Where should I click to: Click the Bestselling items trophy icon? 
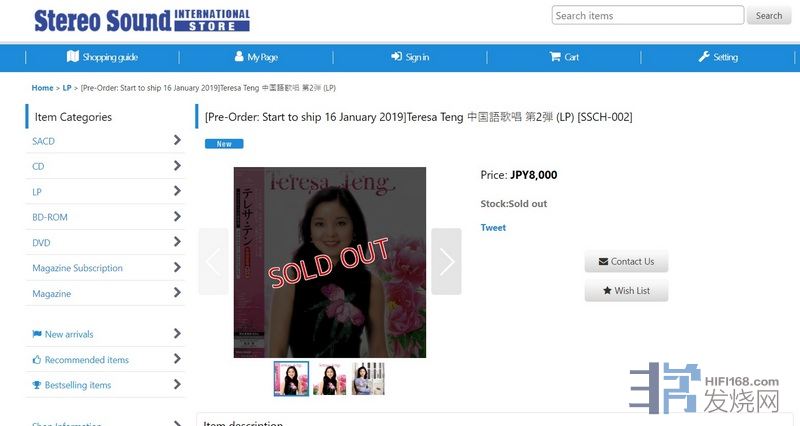click(x=37, y=385)
